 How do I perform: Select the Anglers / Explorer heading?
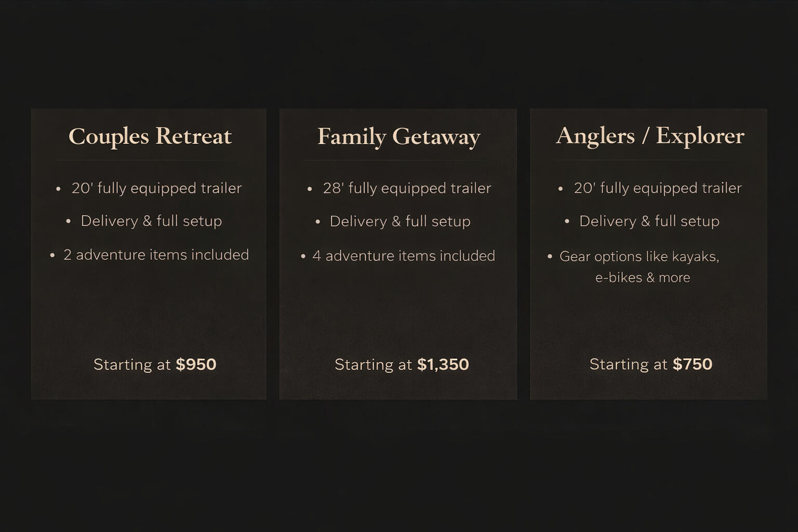coord(650,136)
